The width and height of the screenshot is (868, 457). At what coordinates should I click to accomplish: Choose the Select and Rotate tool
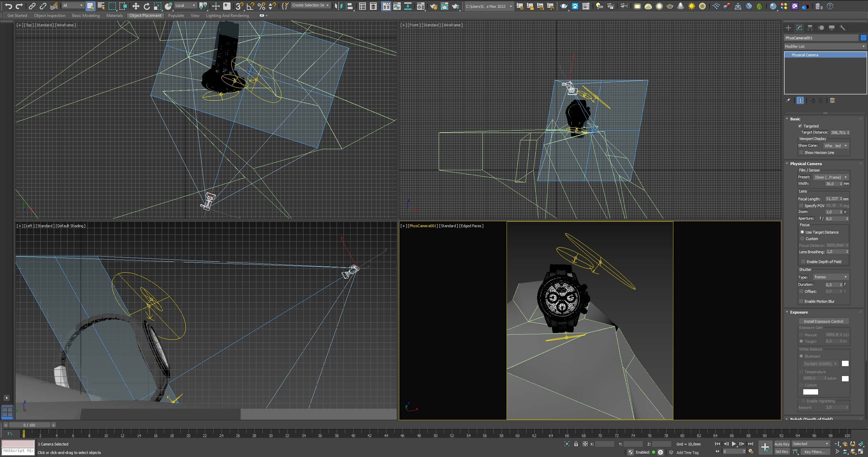(146, 6)
